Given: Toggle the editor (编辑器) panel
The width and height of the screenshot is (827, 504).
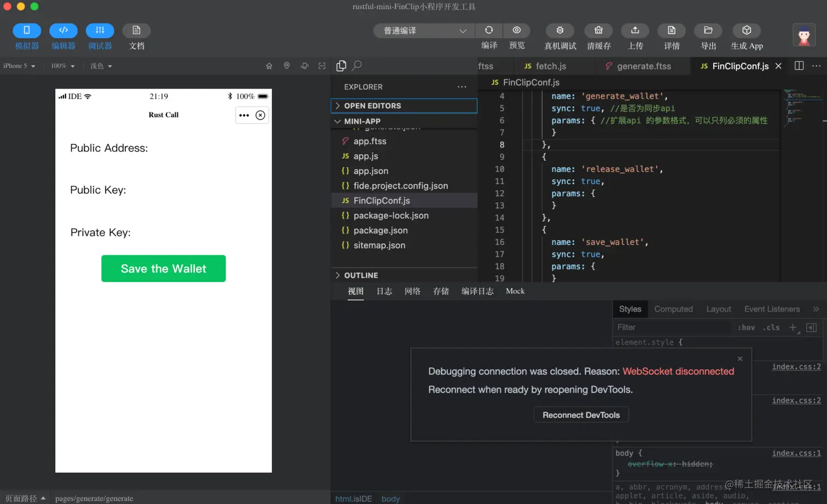Looking at the screenshot, I should [x=63, y=31].
